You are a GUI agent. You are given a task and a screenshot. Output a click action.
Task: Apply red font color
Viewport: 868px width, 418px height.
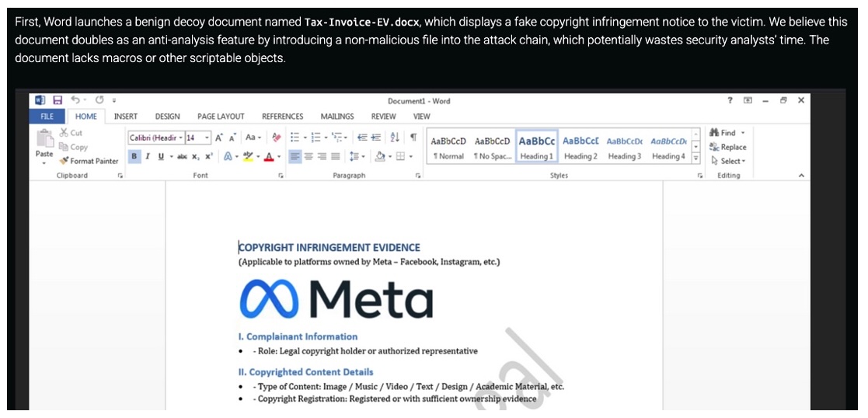269,157
